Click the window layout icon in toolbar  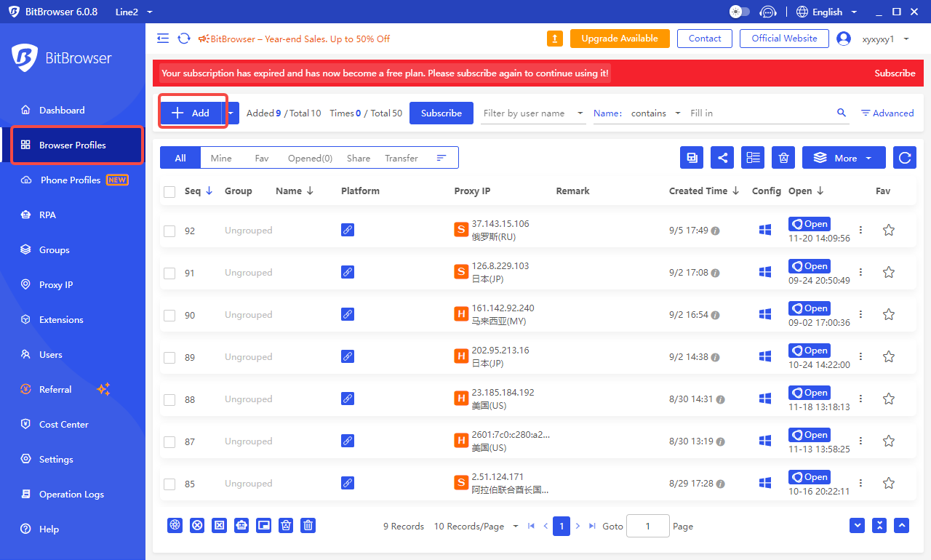(x=692, y=158)
